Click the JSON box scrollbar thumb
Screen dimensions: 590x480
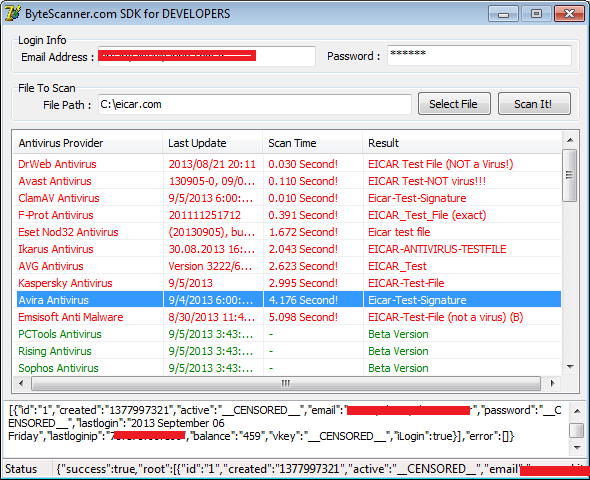(577, 431)
